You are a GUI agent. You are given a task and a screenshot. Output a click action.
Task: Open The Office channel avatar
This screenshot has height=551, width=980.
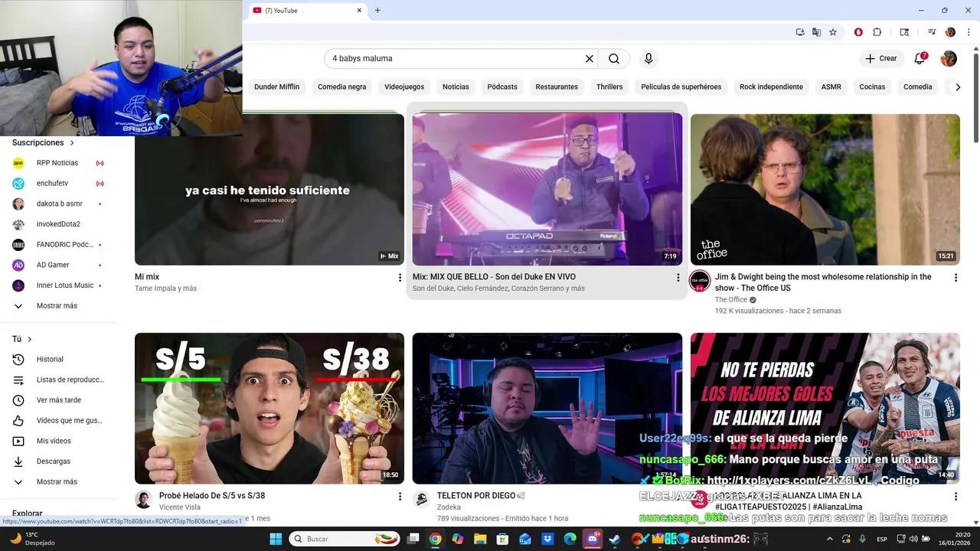(700, 281)
